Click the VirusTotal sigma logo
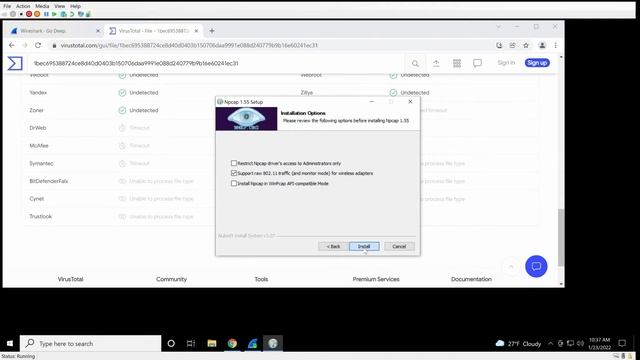640x360 pixels. tap(15, 63)
